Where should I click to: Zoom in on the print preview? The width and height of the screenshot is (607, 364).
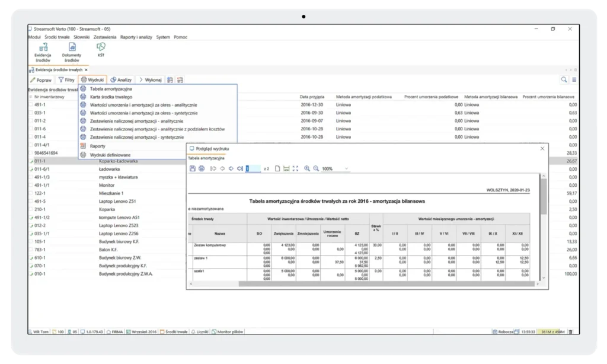(x=307, y=169)
